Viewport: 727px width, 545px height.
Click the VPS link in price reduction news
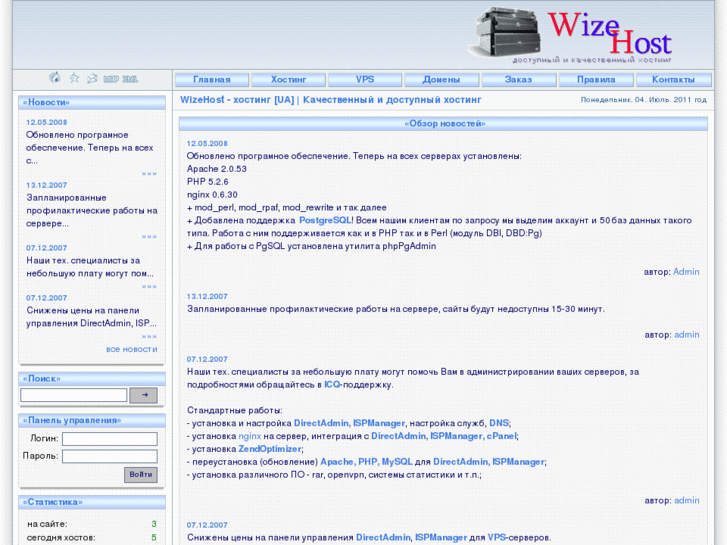[497, 538]
